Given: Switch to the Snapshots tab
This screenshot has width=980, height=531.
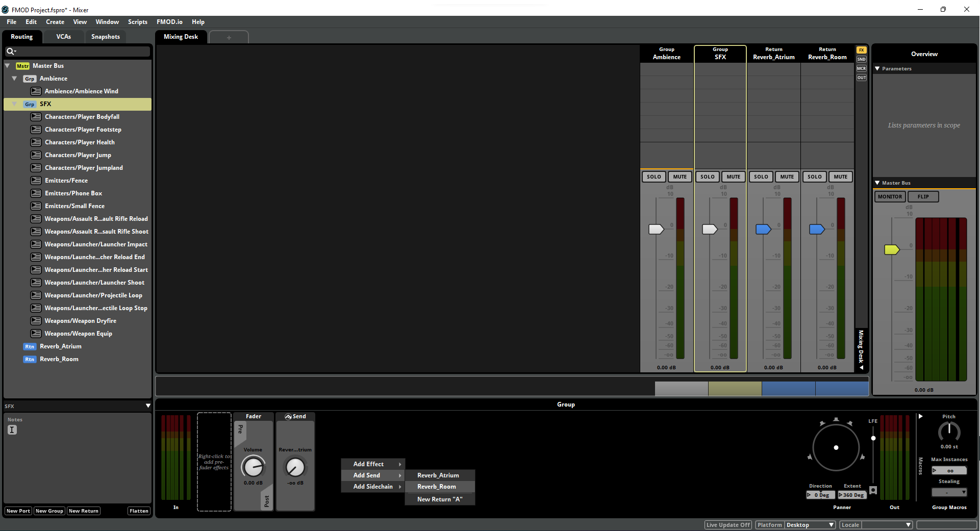Looking at the screenshot, I should pyautogui.click(x=106, y=37).
